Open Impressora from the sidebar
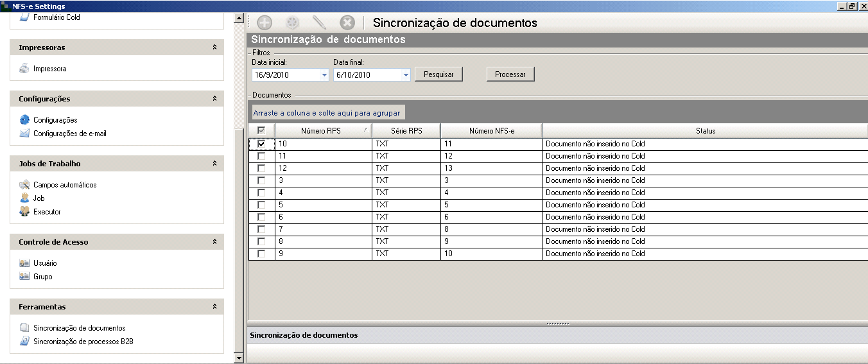Viewport: 868px width, 364px height. [49, 69]
